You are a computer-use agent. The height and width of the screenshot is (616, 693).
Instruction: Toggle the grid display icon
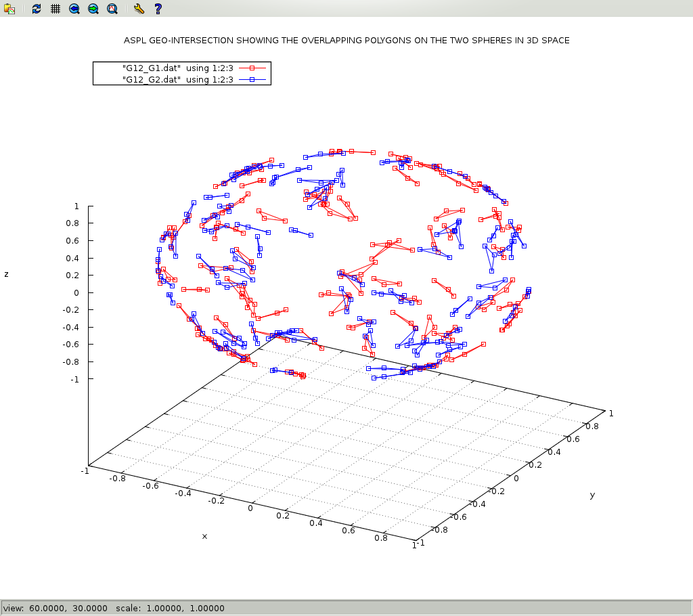coord(55,9)
